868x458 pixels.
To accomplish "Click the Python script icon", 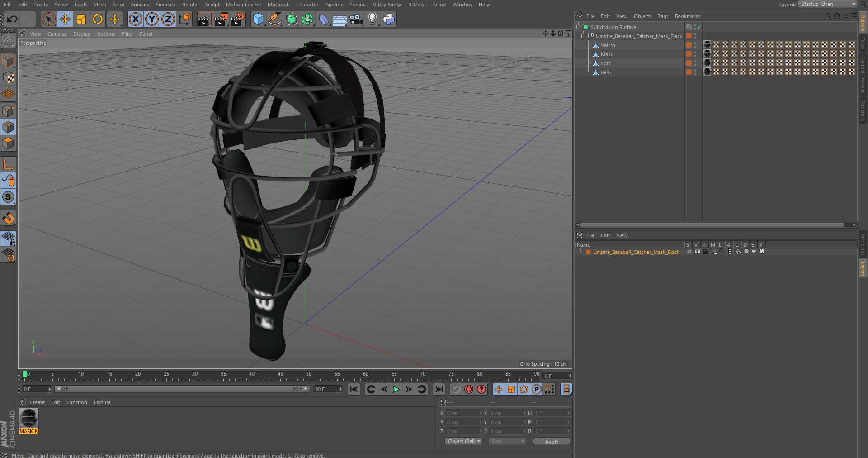I will 389,19.
